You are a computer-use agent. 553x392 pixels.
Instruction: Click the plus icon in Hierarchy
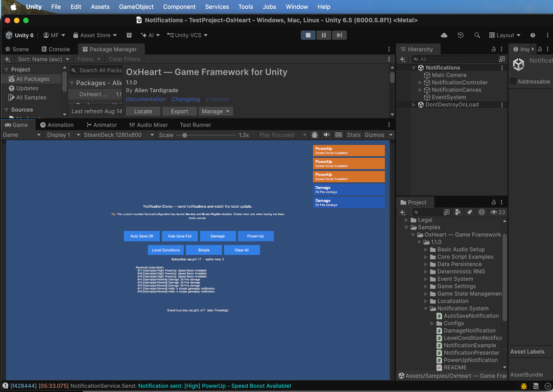(x=403, y=59)
